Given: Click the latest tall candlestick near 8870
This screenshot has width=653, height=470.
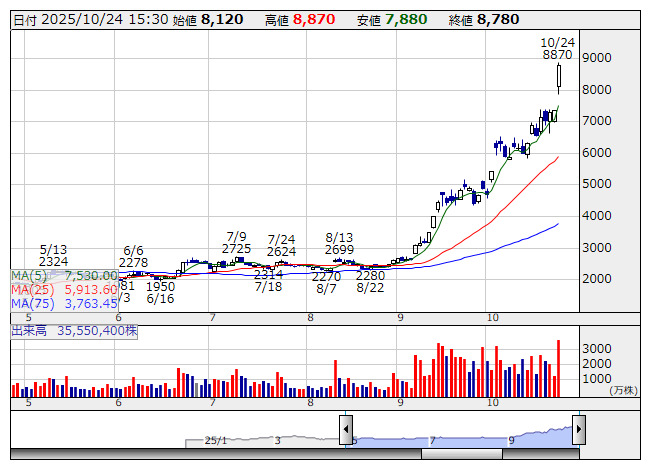Looking at the screenshot, I should pyautogui.click(x=558, y=76).
